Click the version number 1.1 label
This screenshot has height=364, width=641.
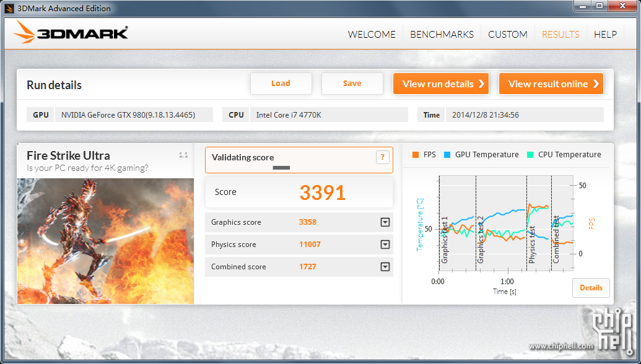tap(183, 155)
